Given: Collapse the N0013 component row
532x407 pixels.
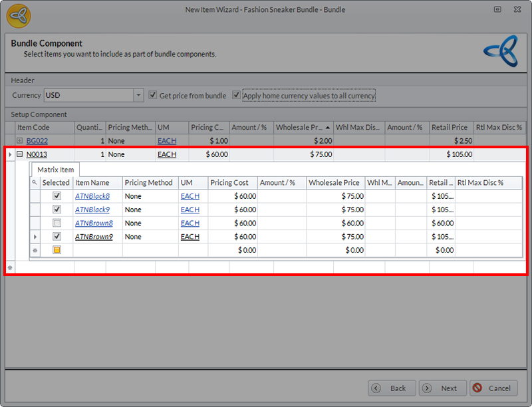Looking at the screenshot, I should pos(19,154).
